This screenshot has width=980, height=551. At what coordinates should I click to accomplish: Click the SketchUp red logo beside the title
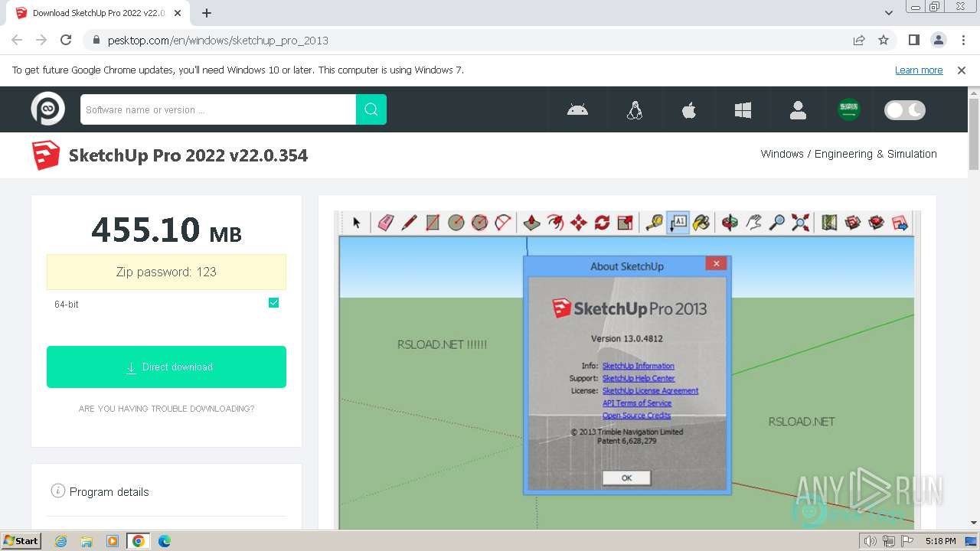46,155
